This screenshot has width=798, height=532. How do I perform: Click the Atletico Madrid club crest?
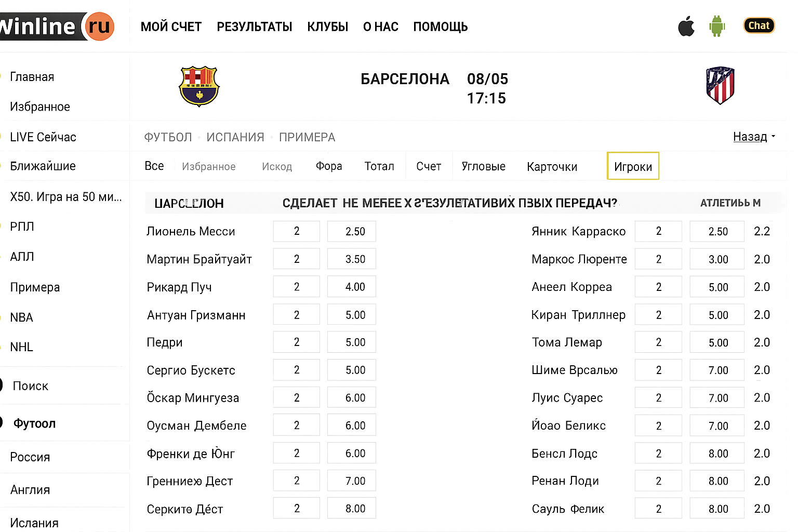pos(720,85)
